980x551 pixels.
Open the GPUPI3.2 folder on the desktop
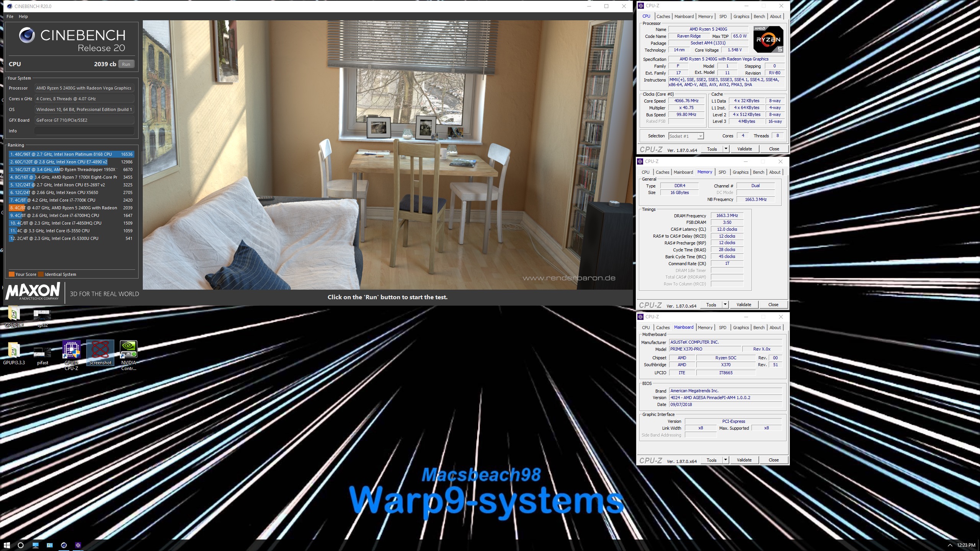click(14, 317)
